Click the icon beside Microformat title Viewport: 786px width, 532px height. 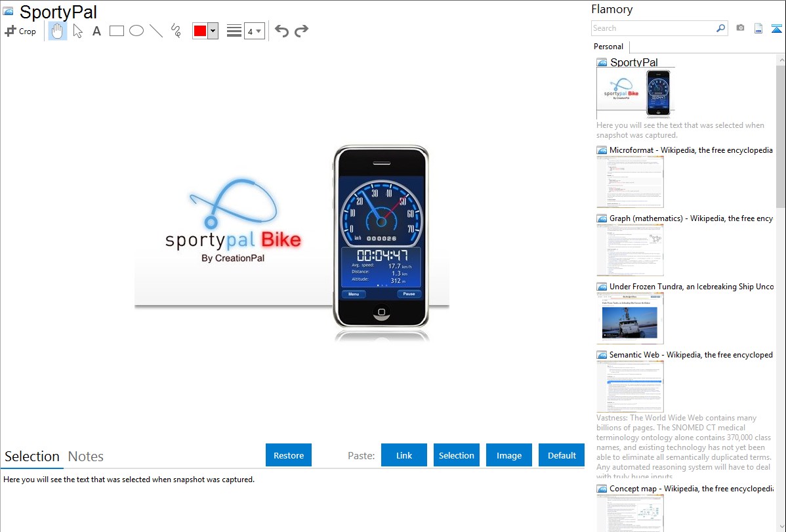(602, 150)
